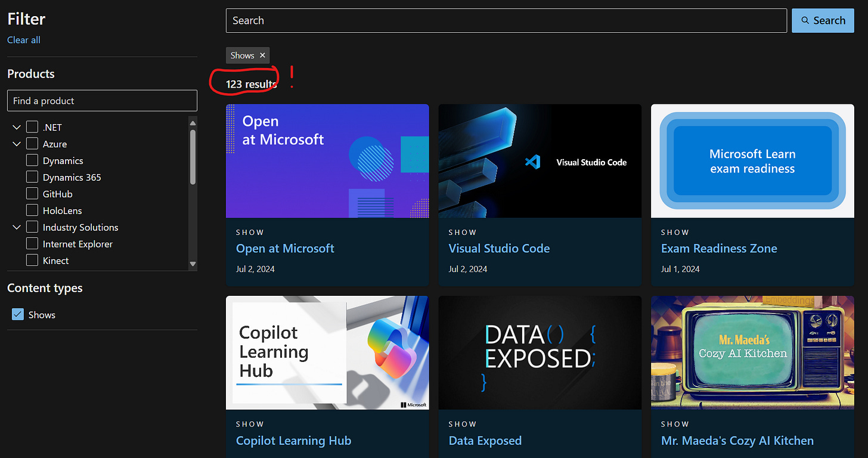Click the Clear all link

coord(24,40)
